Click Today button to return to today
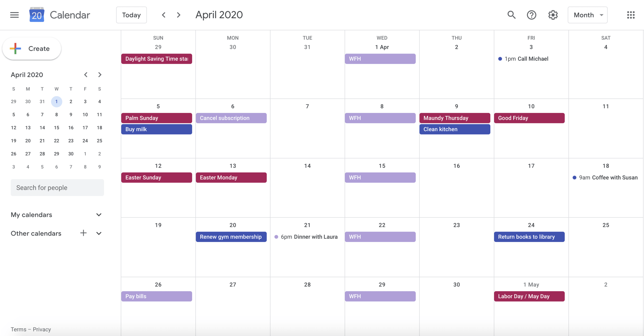This screenshot has height=336, width=644. (x=132, y=14)
